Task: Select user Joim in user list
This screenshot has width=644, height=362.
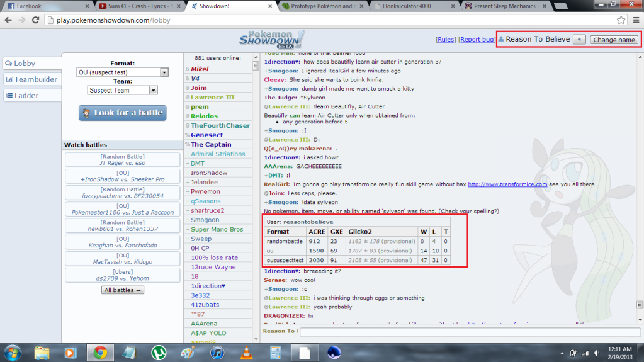Action: [198, 88]
